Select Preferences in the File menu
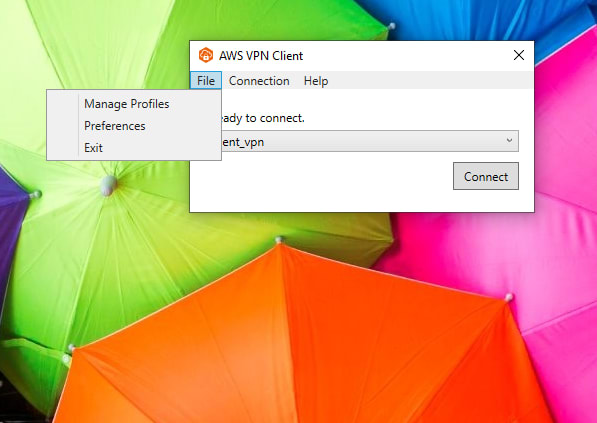The height and width of the screenshot is (423, 597). coord(134,126)
